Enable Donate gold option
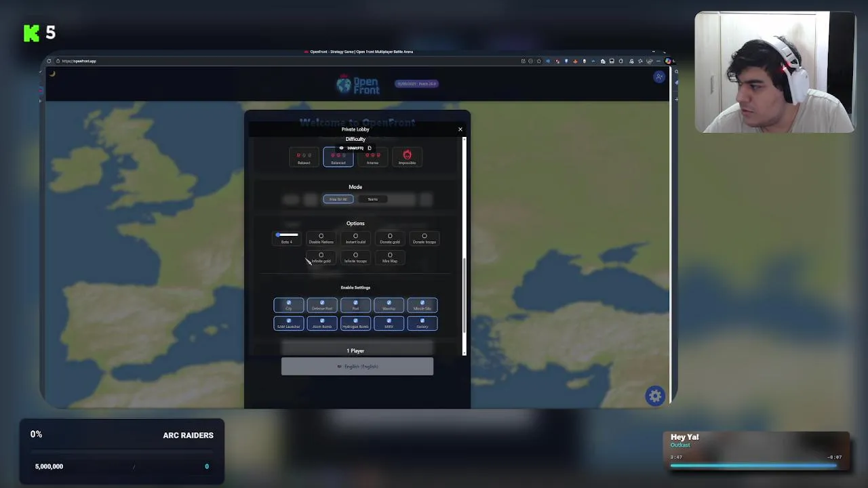The height and width of the screenshot is (488, 868). point(390,239)
